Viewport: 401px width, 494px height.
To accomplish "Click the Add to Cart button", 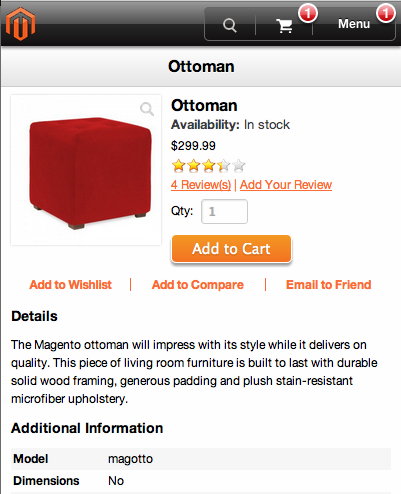I will point(231,249).
